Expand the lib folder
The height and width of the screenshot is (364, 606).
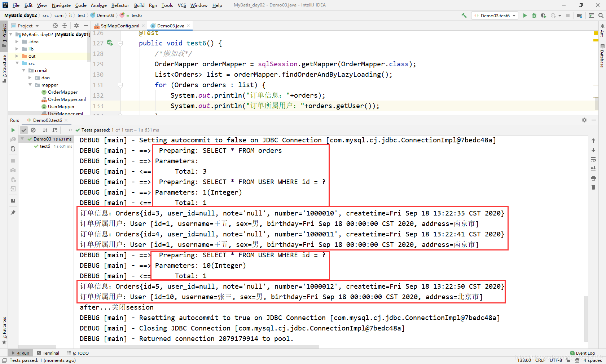pyautogui.click(x=17, y=49)
